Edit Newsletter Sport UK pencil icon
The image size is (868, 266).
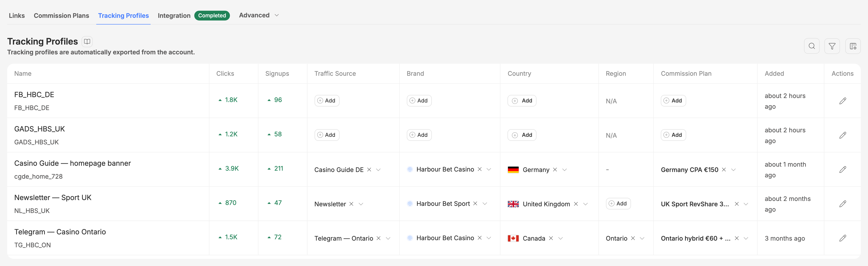click(x=842, y=204)
